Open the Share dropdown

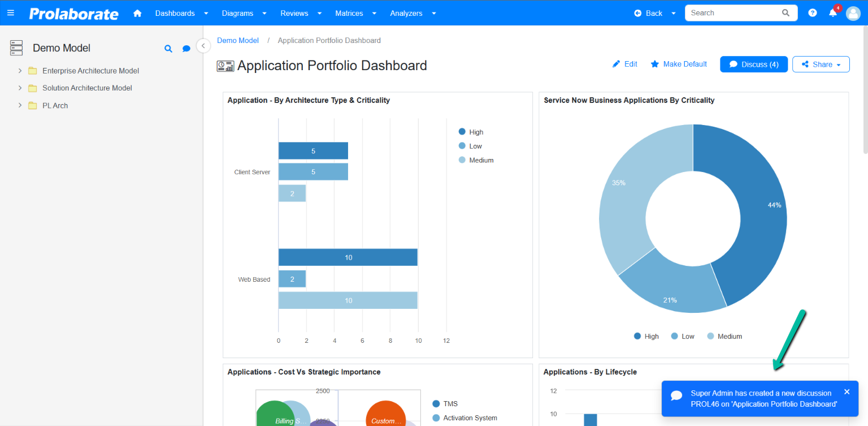pyautogui.click(x=821, y=64)
